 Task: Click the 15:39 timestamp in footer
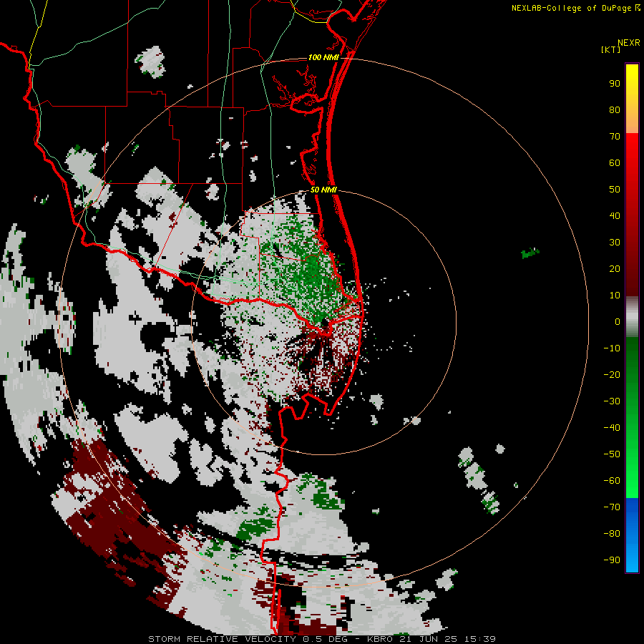[482, 639]
